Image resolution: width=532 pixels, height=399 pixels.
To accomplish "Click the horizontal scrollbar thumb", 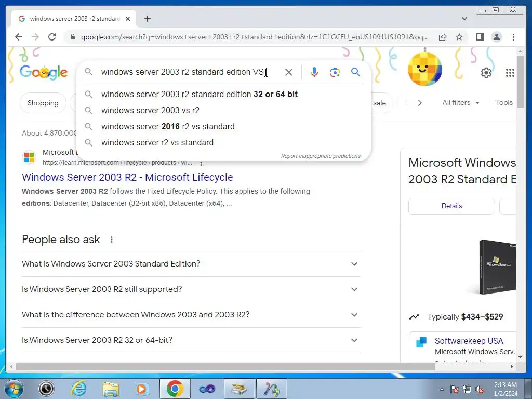I will click(x=225, y=366).
